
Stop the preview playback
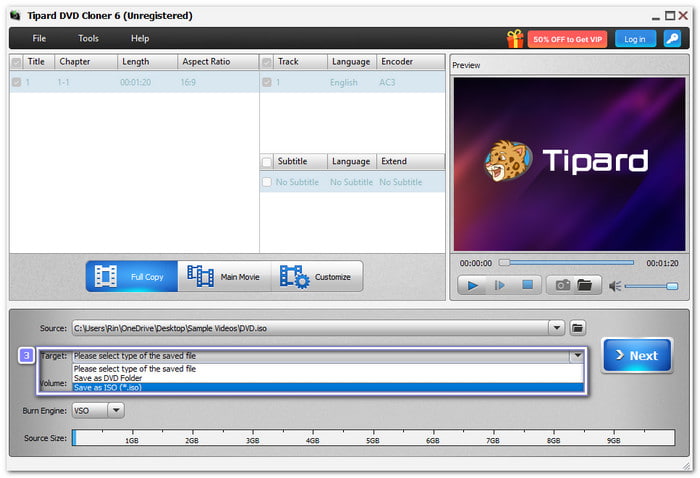[527, 285]
